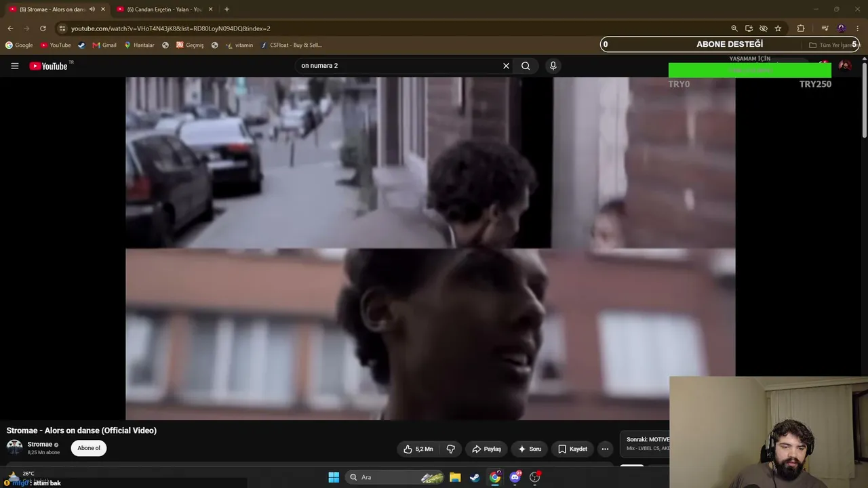The image size is (868, 488).
Task: Subscribe with the Abone ol button
Action: (x=88, y=448)
